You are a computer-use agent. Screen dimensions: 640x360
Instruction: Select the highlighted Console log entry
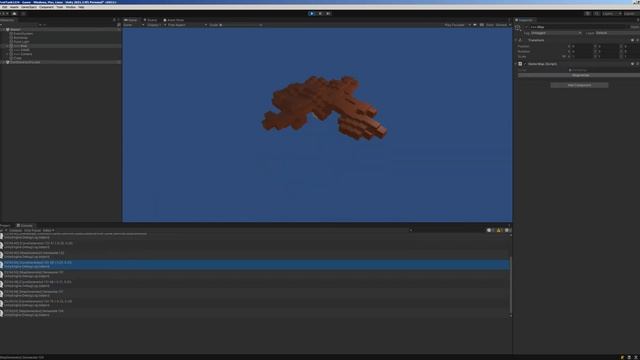255,264
